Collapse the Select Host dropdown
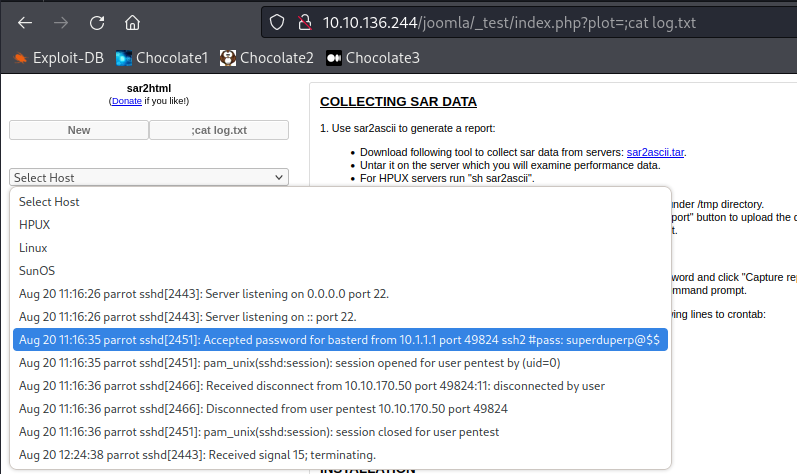This screenshot has height=474, width=797. pos(149,177)
